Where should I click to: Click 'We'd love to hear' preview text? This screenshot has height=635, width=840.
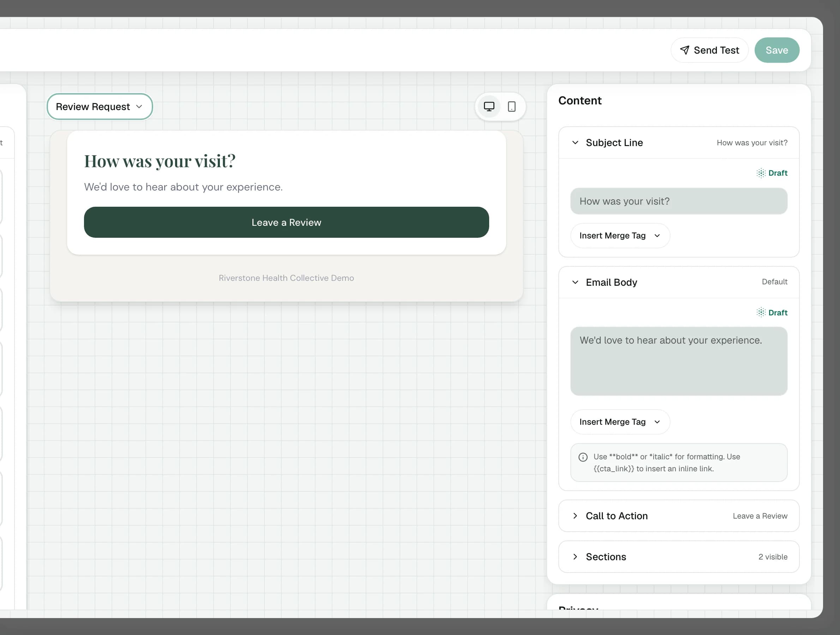point(184,187)
